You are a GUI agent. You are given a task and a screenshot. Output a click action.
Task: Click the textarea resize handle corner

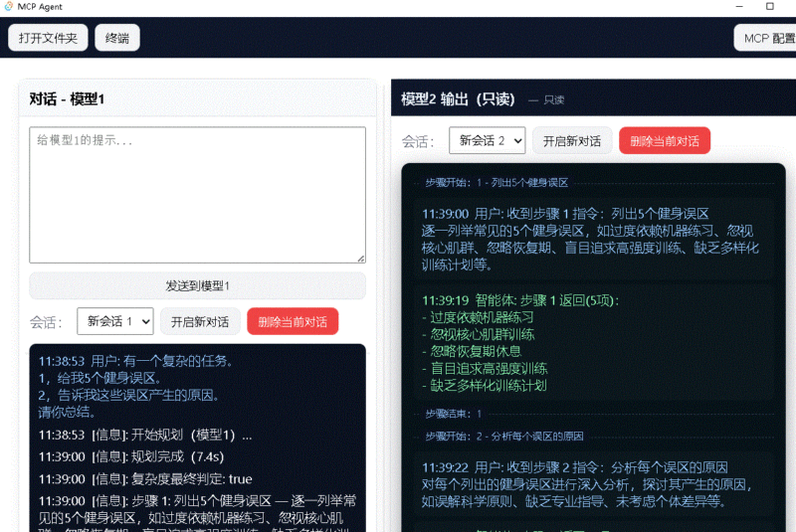click(x=361, y=259)
